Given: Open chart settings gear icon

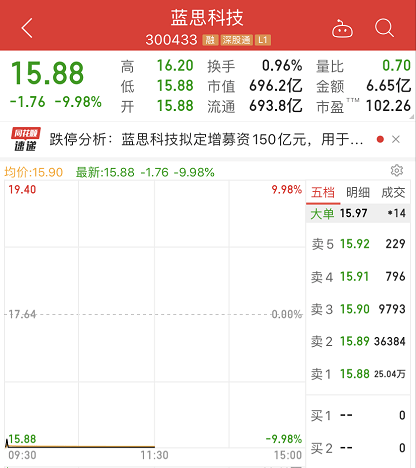Looking at the screenshot, I should 397,170.
